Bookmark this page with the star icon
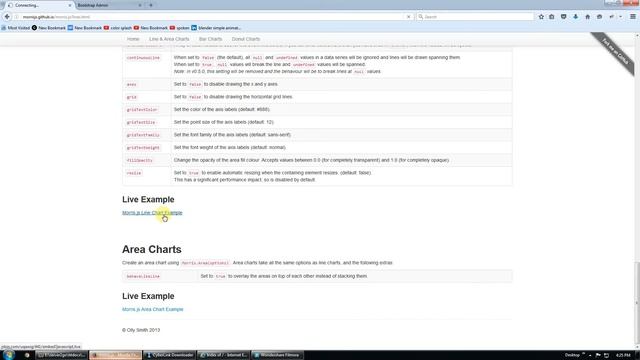The height and width of the screenshot is (360, 640). pyautogui.click(x=541, y=17)
